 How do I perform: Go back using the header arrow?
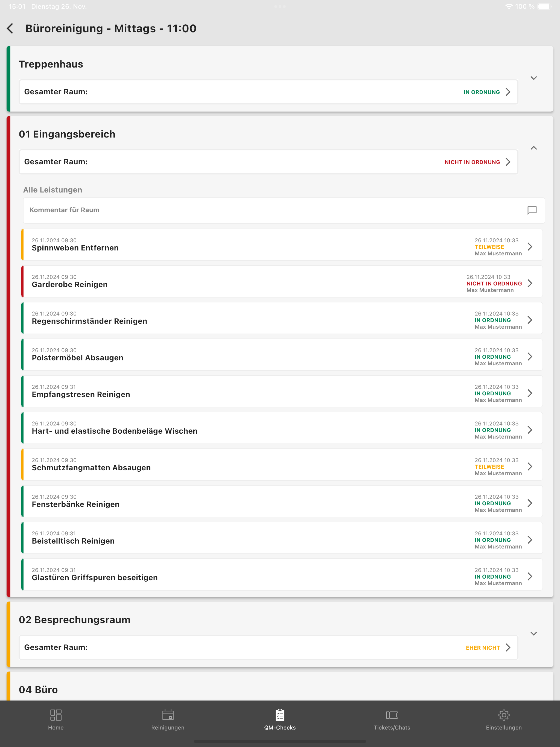pyautogui.click(x=10, y=28)
